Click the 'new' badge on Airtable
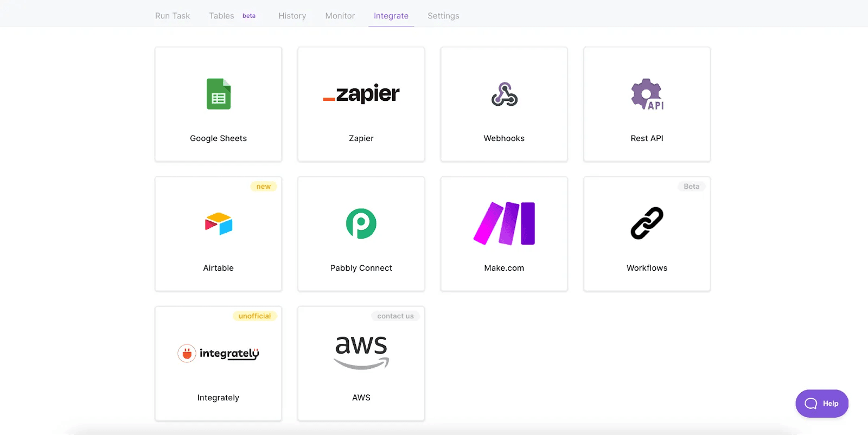Screen dimensions: 868x435 pos(264,187)
